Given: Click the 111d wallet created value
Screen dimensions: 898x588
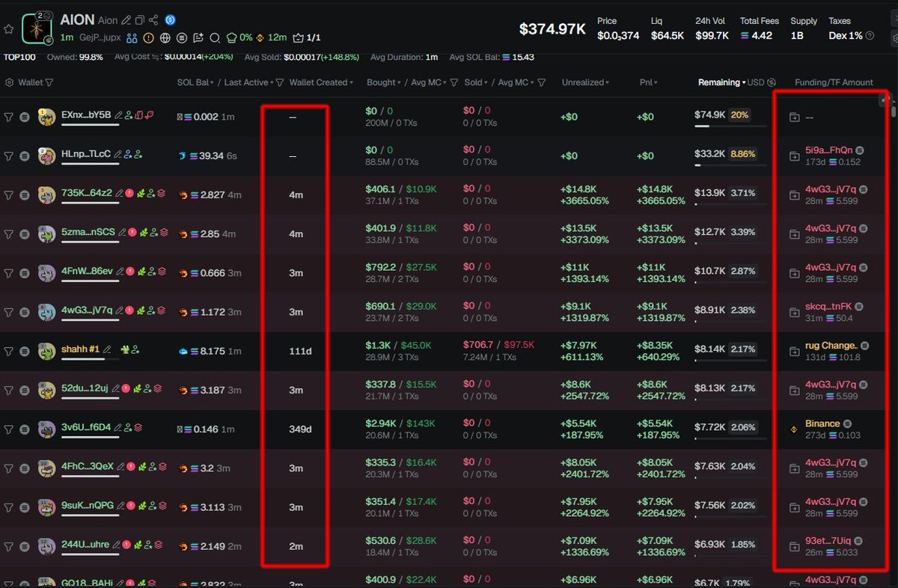Looking at the screenshot, I should coord(300,352).
